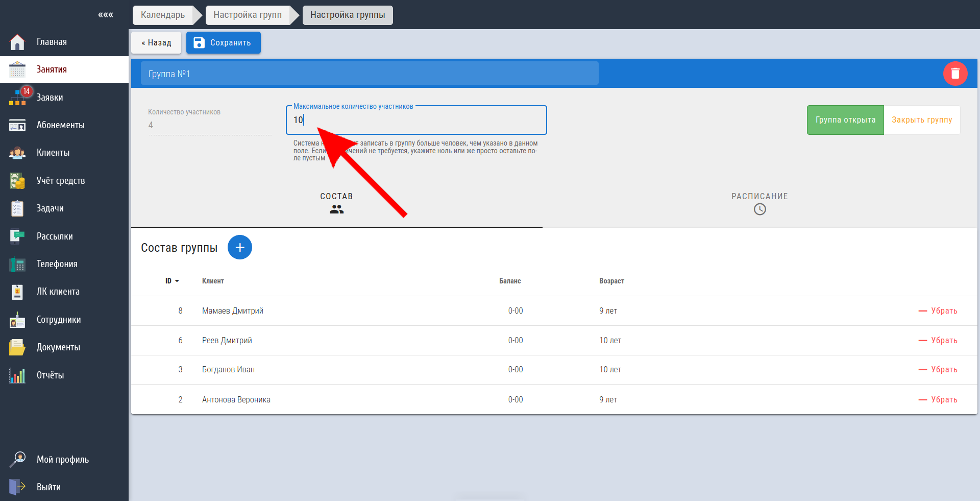
Task: Click Клиент column header
Action: click(x=213, y=281)
